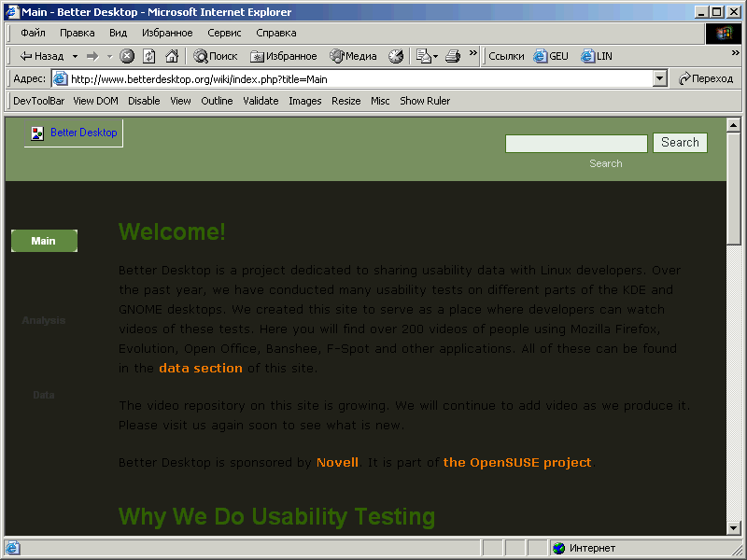Click the Print icon in toolbar
The width and height of the screenshot is (747, 560).
453,56
